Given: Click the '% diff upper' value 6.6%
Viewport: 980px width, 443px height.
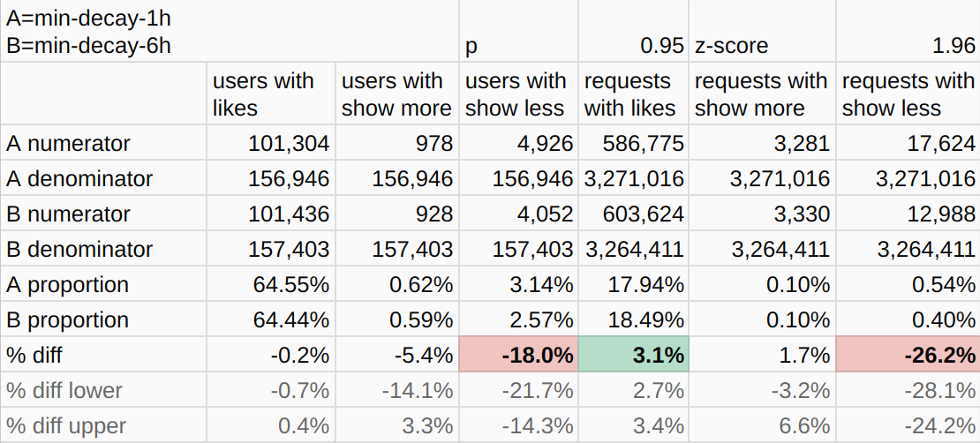Looking at the screenshot, I should (x=761, y=425).
